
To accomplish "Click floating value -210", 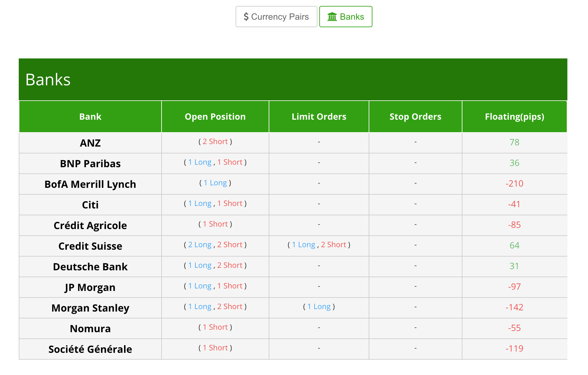I will pyautogui.click(x=515, y=183).
